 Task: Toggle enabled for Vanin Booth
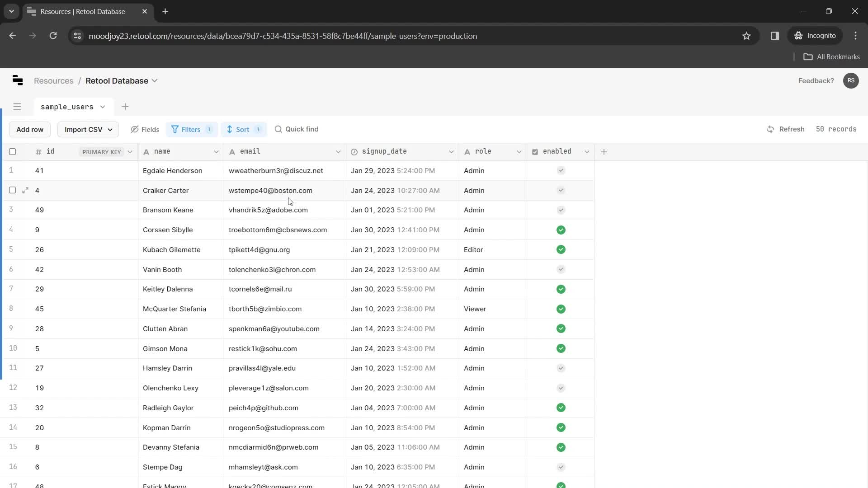pyautogui.click(x=561, y=269)
